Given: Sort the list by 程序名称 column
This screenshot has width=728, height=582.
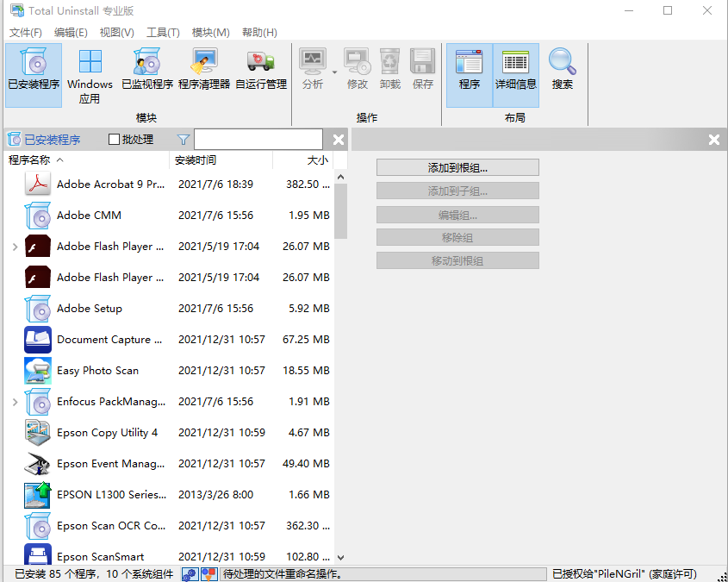Looking at the screenshot, I should [86, 160].
